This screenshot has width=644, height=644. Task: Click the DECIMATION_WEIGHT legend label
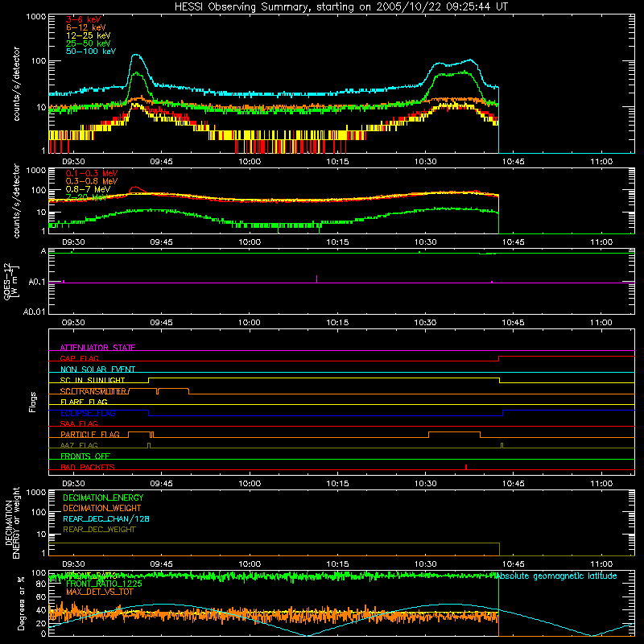[102, 508]
